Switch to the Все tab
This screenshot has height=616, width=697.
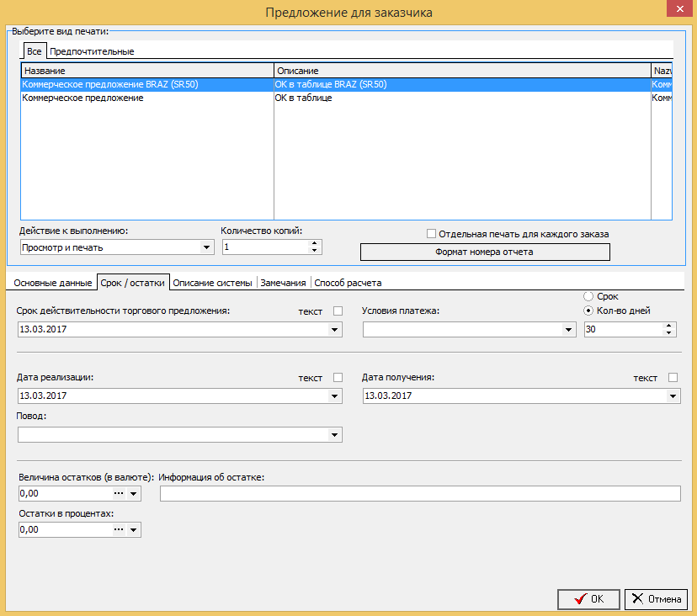(34, 51)
